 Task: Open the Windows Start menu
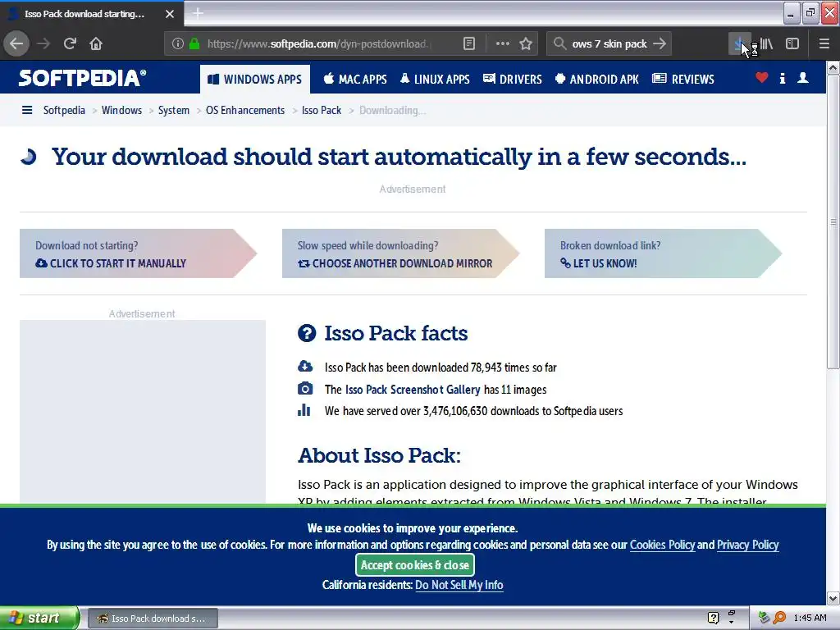[39, 618]
